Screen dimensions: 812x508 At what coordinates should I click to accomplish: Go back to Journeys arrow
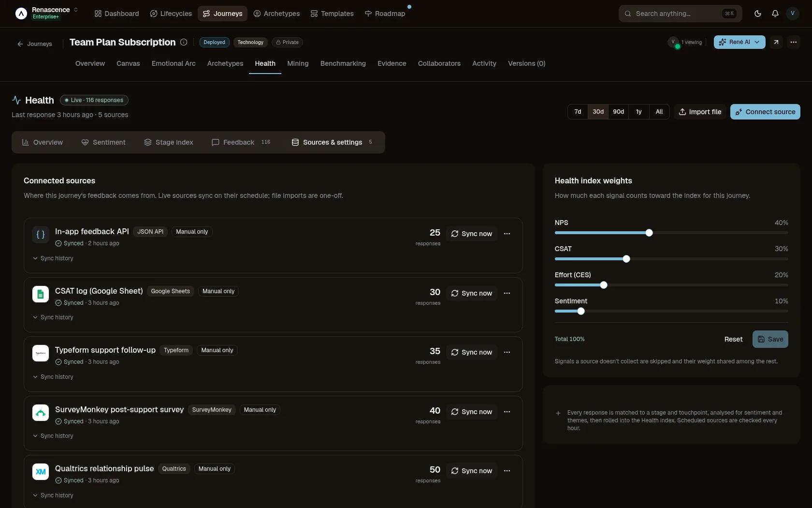point(34,44)
